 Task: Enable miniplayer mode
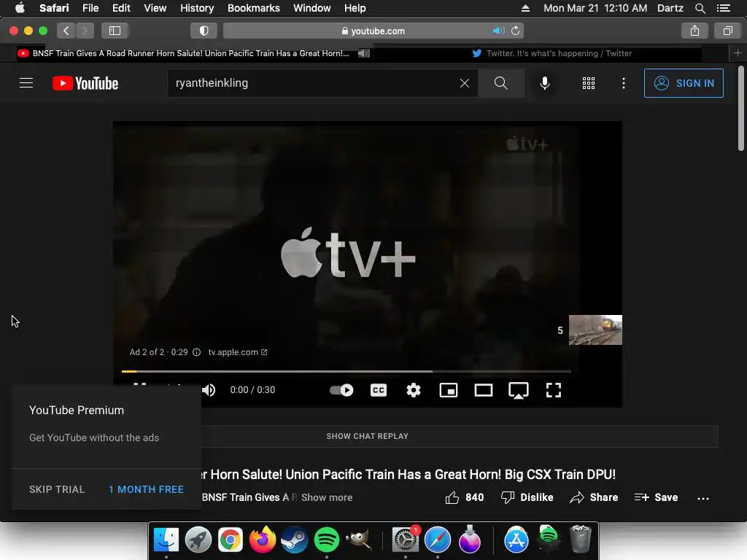pos(449,391)
